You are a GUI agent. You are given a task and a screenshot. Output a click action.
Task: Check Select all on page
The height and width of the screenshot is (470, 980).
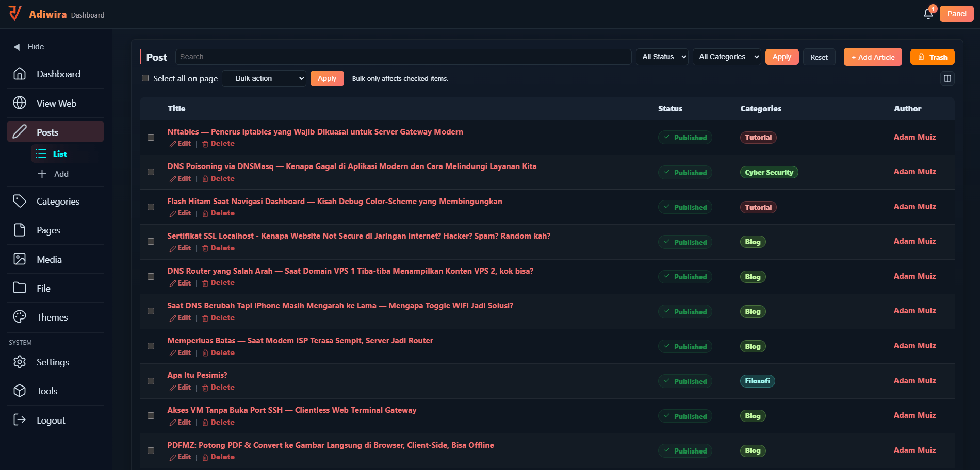point(145,78)
